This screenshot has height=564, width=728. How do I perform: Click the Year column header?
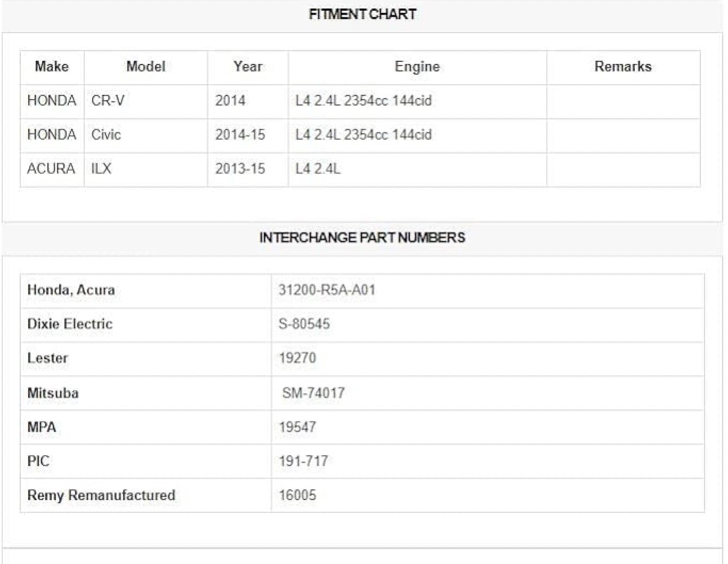click(248, 67)
